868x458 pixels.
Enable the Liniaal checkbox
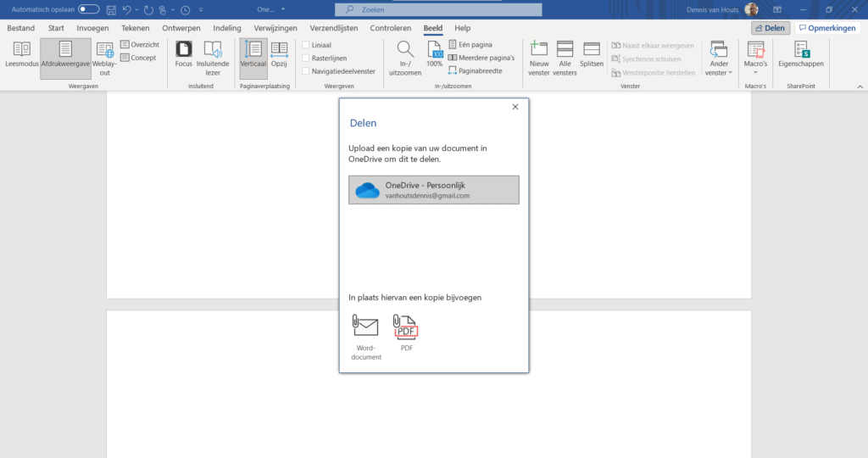point(305,45)
